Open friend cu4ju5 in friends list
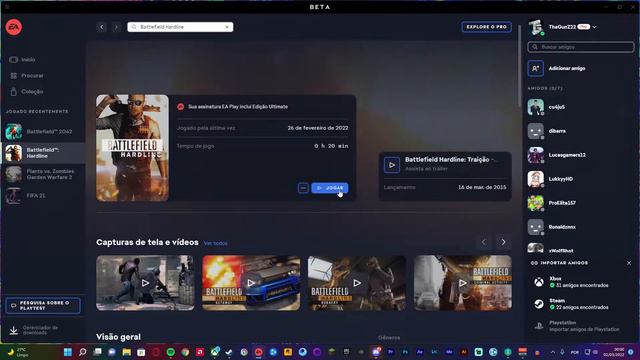 click(x=580, y=107)
